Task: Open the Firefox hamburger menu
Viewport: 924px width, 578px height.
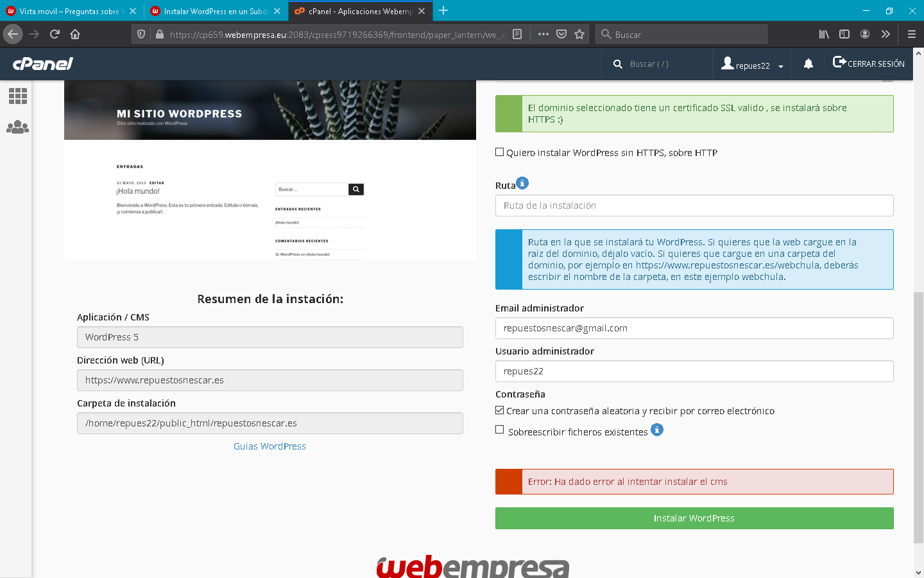Action: click(x=911, y=34)
